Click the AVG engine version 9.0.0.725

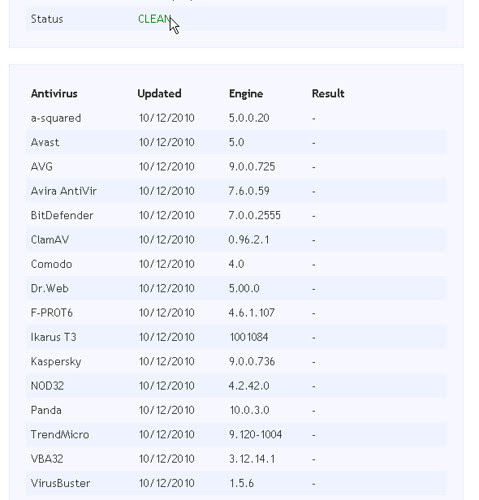pos(252,167)
